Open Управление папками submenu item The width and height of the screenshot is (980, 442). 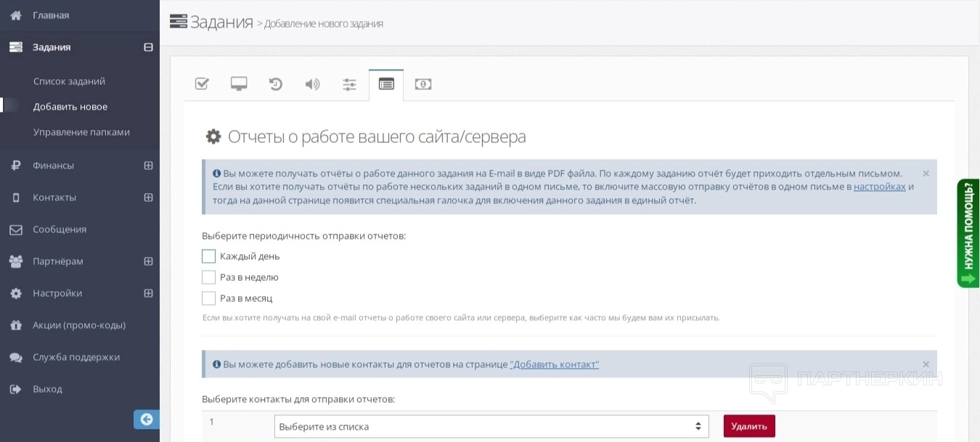coord(81,132)
